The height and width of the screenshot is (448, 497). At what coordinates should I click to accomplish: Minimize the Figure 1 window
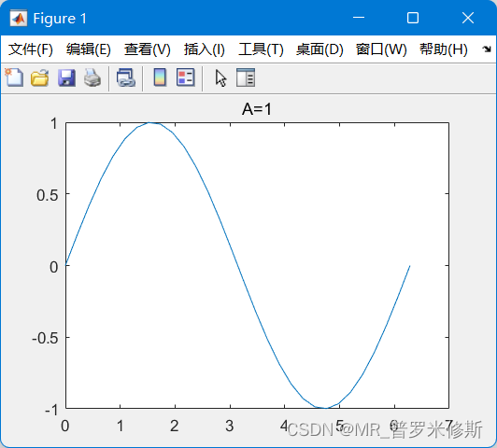pos(359,18)
